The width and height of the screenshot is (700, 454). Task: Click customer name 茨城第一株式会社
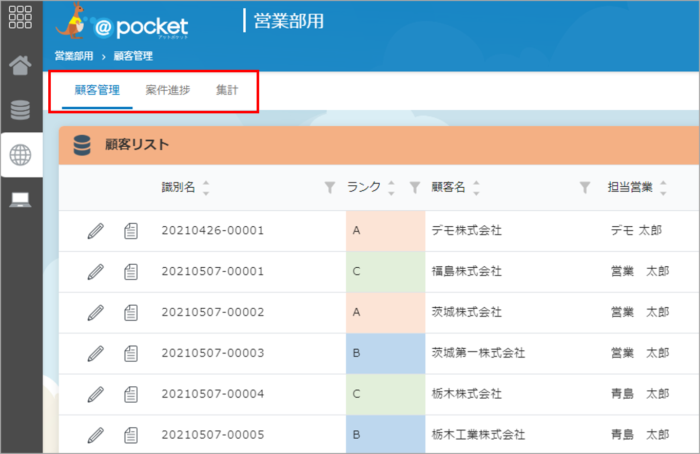478,354
